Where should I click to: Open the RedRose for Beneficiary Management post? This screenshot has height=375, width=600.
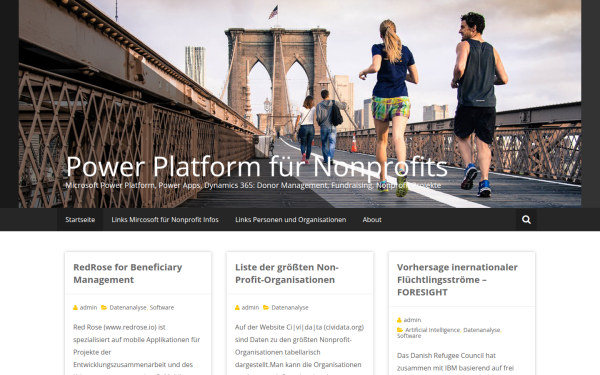127,273
